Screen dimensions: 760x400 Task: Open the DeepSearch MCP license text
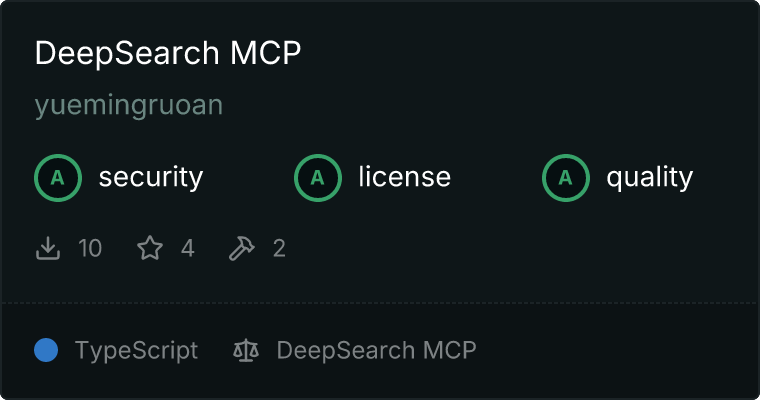[377, 350]
